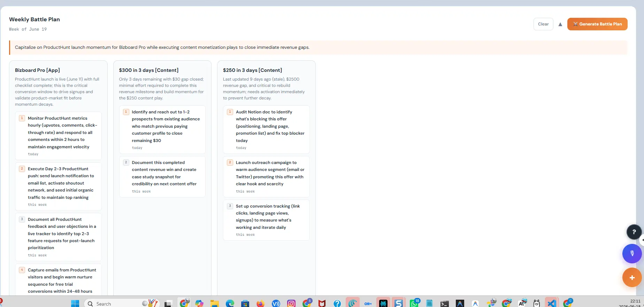Image resolution: width=644 pixels, height=307 pixels.
Task: Click priority badge 4 on Capture emails task
Action: (x=22, y=270)
